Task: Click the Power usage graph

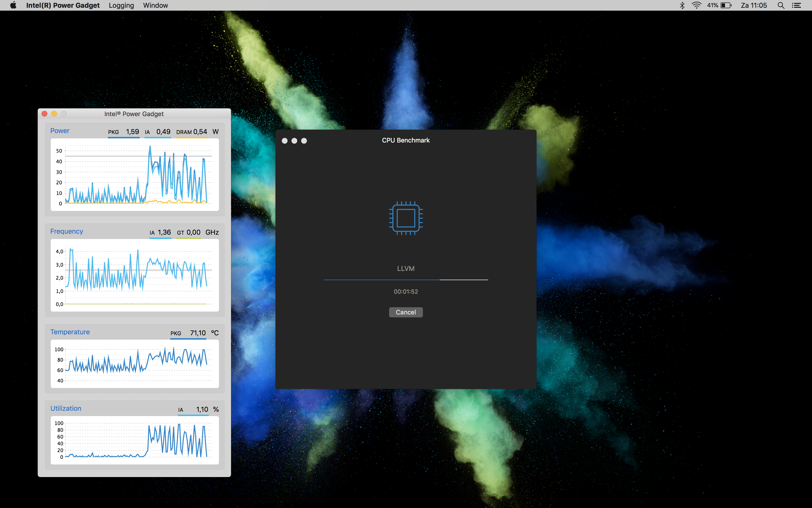Action: coord(135,175)
